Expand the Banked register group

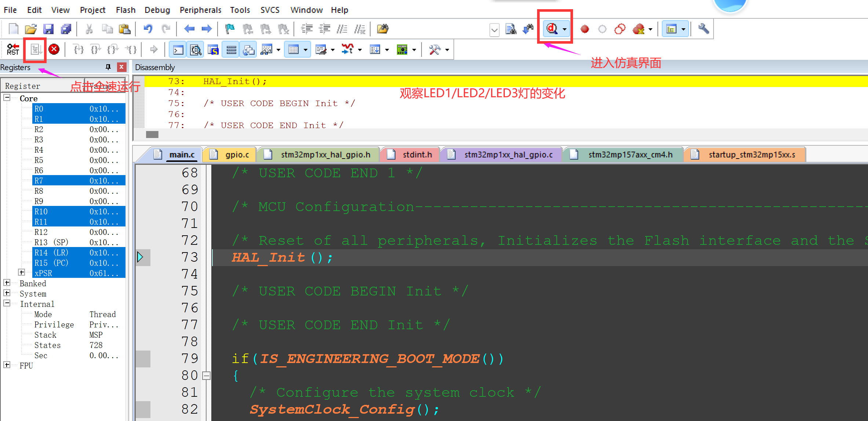(7, 283)
